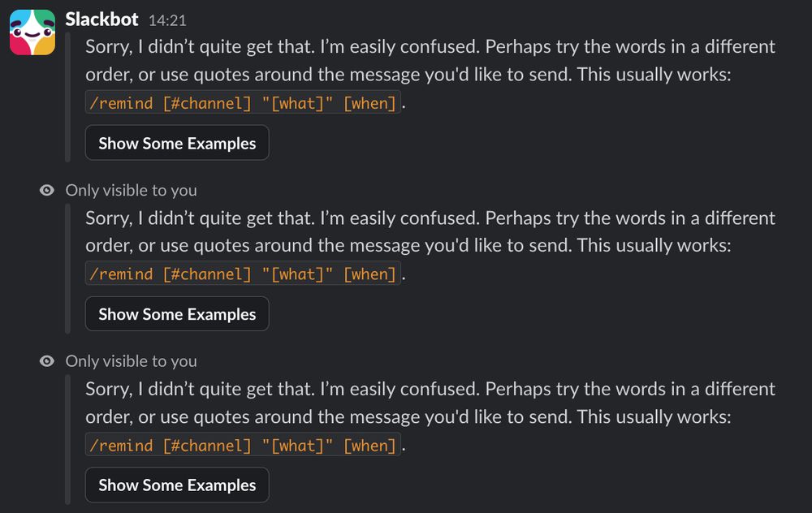The image size is (812, 513).
Task: Click the eye indicator beside the second Slackbot reply
Action: pyautogui.click(x=47, y=190)
